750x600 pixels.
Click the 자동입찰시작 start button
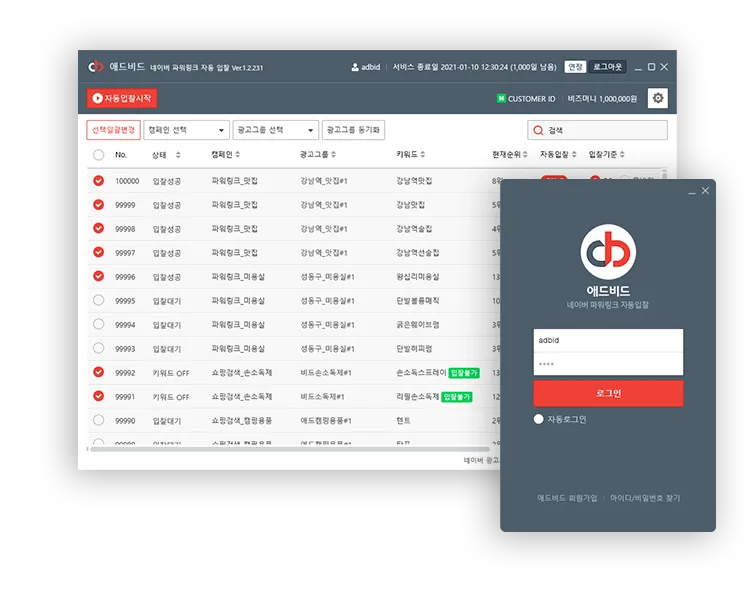(x=122, y=98)
